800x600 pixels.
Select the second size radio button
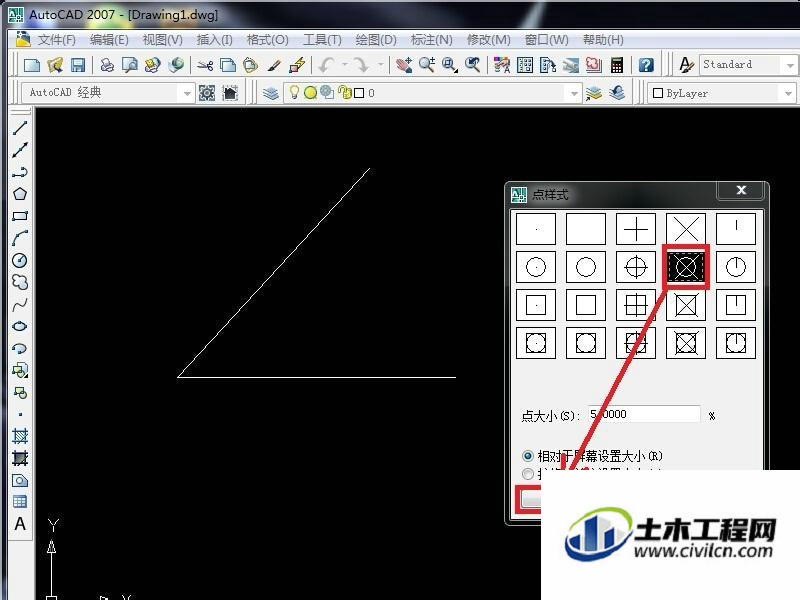tap(528, 474)
